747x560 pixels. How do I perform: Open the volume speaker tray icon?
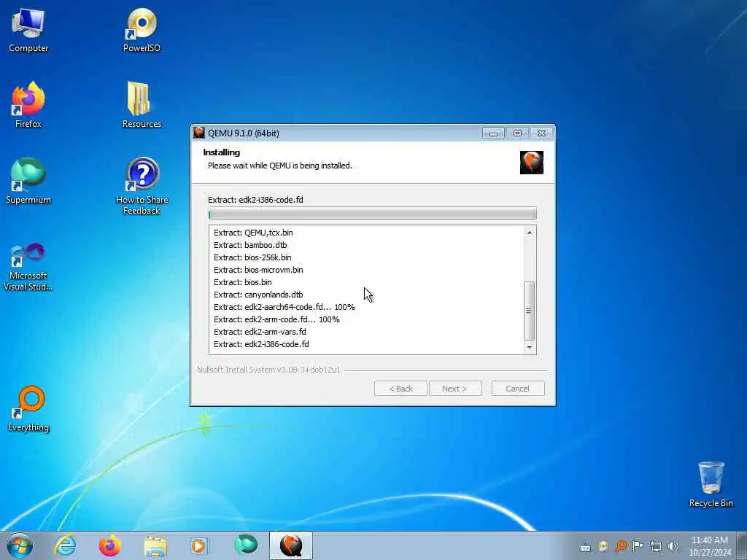[x=673, y=547]
